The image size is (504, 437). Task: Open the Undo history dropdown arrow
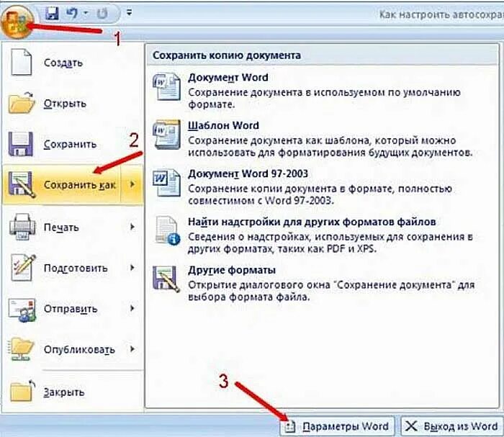86,13
